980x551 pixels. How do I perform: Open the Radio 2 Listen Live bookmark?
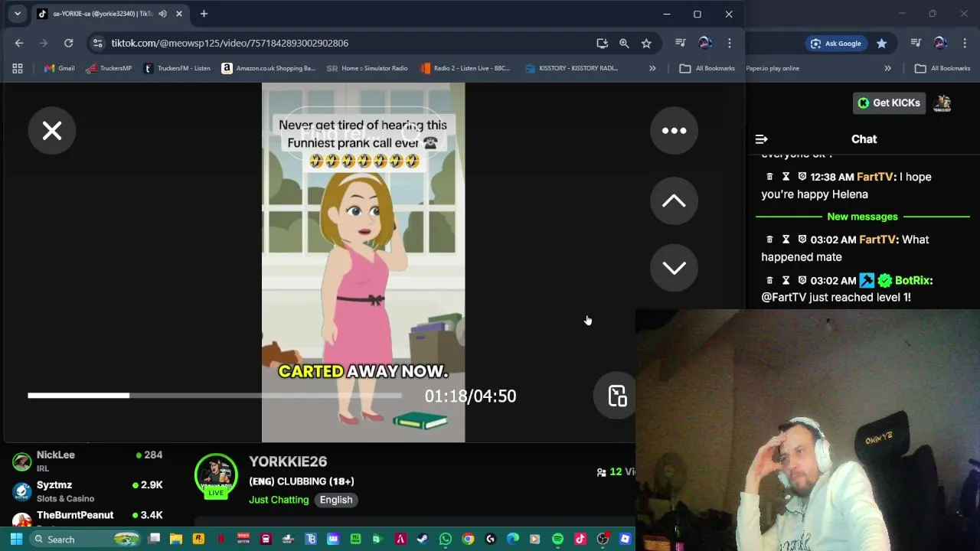click(465, 68)
